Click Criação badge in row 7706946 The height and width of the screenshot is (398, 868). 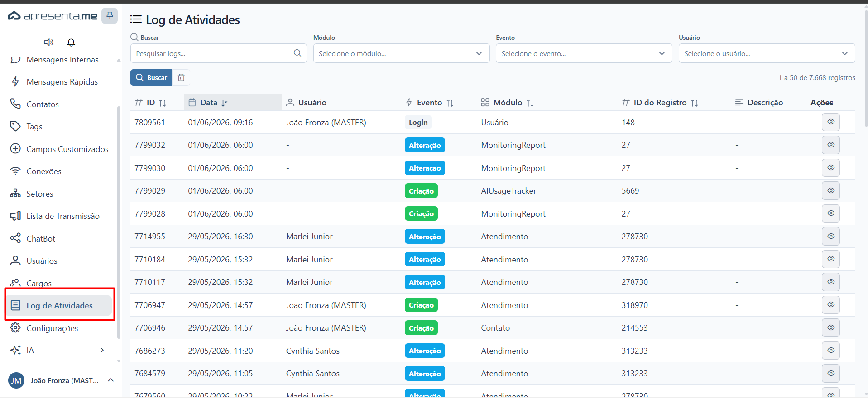(x=421, y=328)
